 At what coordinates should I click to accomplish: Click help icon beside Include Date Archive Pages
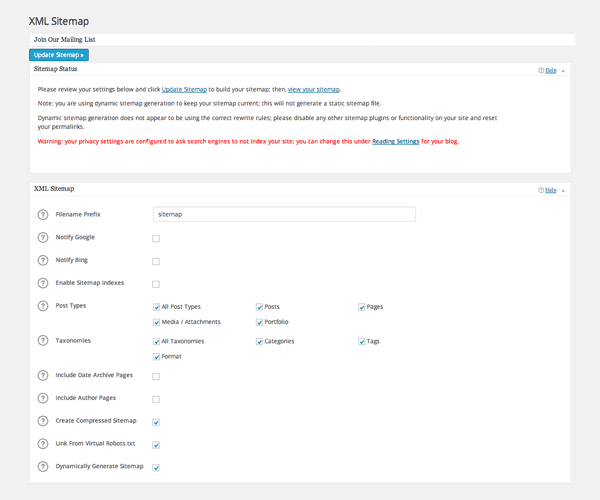(x=43, y=375)
